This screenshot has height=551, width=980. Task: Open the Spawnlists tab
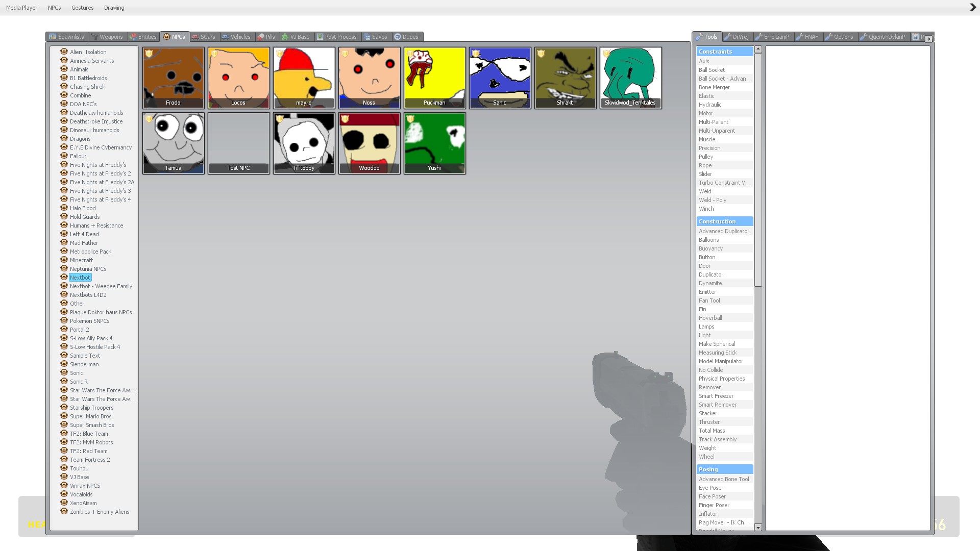[67, 37]
